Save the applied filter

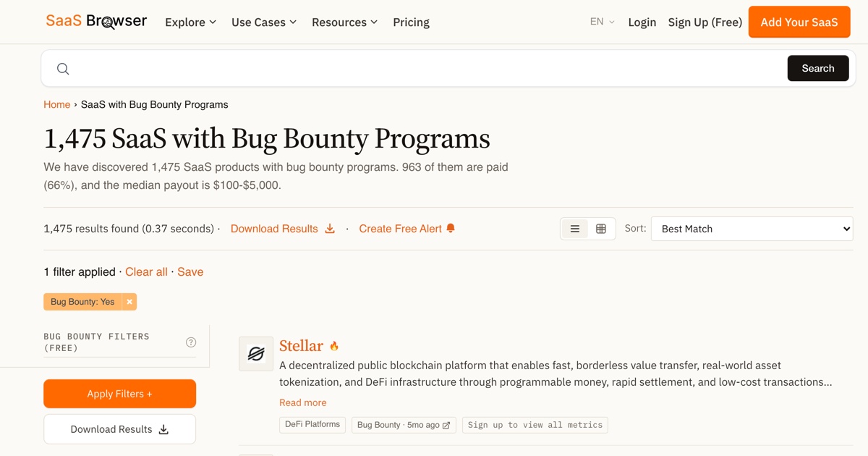(x=190, y=272)
